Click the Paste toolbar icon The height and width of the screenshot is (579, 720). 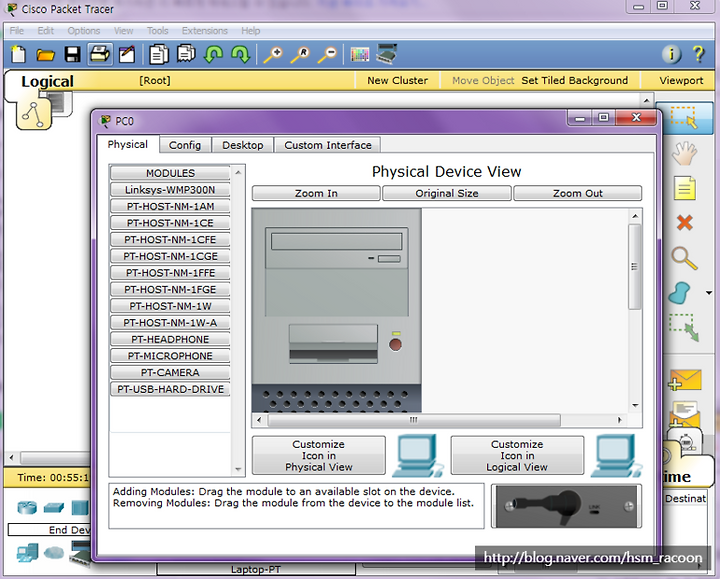click(x=186, y=54)
